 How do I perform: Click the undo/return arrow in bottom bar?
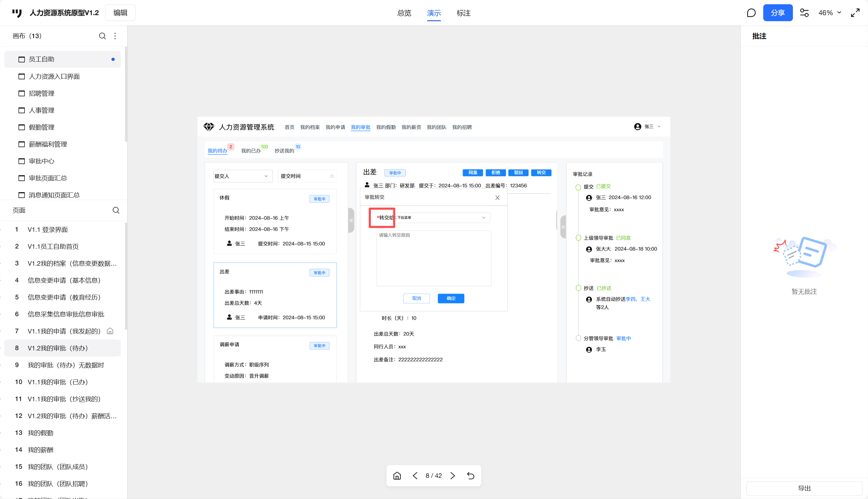point(471,476)
